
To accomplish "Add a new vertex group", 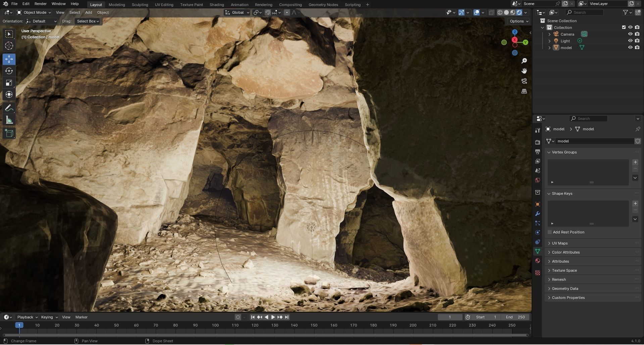I will [635, 162].
